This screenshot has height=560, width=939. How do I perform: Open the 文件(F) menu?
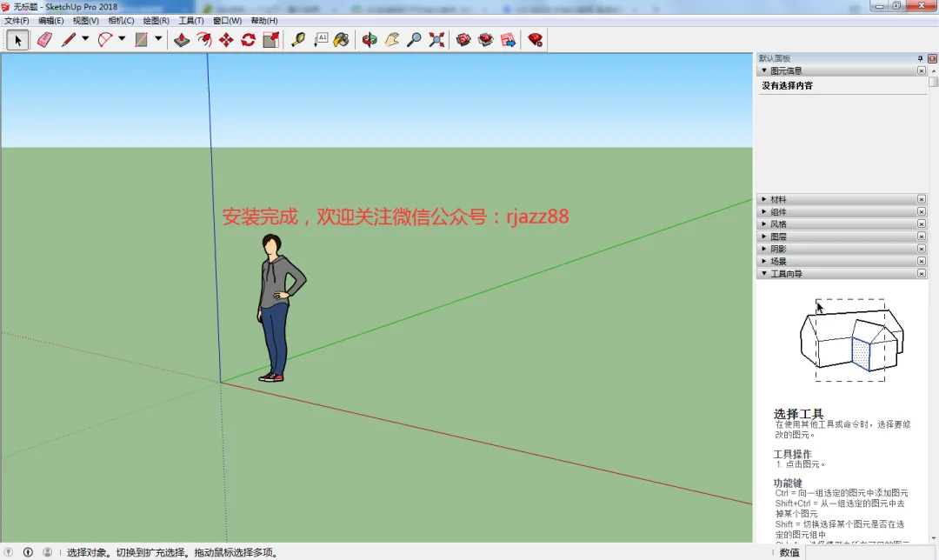point(17,20)
